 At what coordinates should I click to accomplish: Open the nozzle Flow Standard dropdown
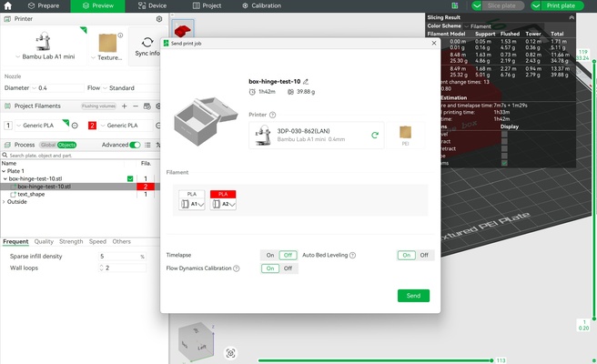(131, 88)
